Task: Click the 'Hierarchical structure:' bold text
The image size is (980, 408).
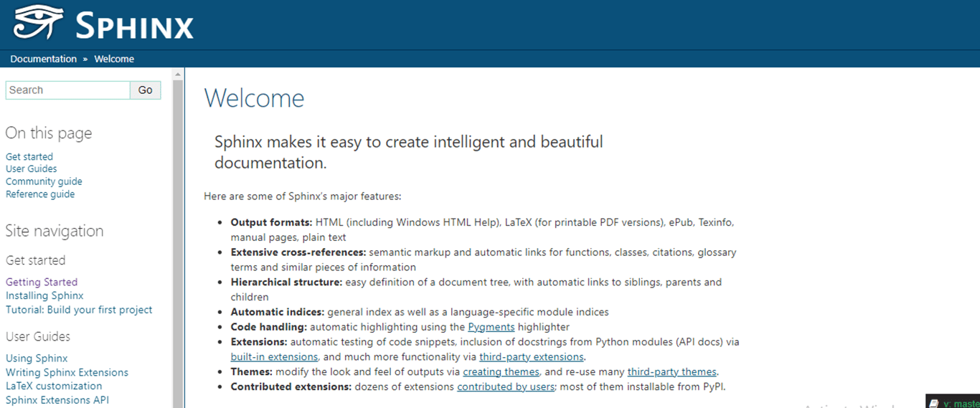Action: click(286, 282)
